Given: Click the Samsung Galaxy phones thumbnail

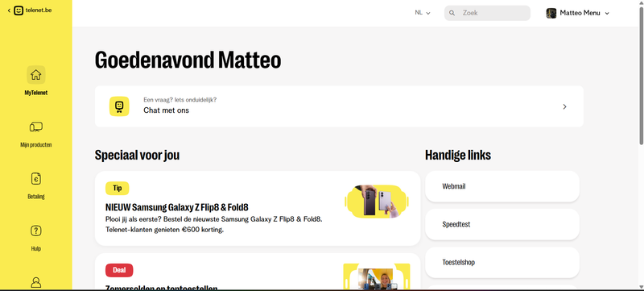Looking at the screenshot, I should pyautogui.click(x=377, y=201).
